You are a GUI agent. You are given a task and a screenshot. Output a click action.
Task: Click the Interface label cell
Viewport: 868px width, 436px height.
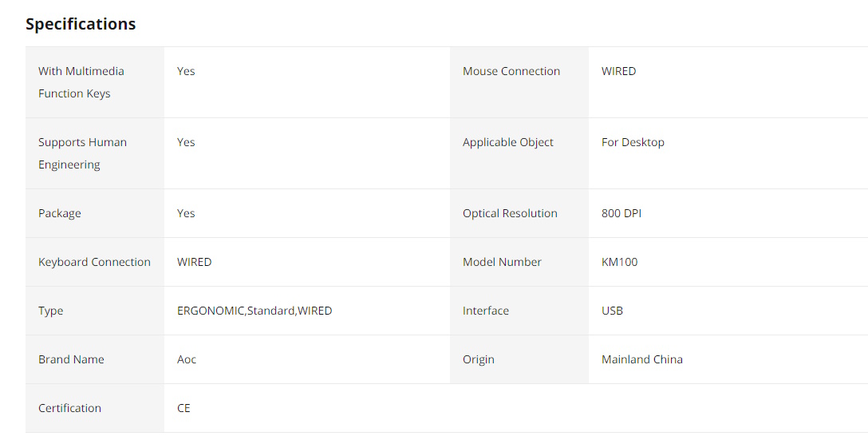pos(486,311)
